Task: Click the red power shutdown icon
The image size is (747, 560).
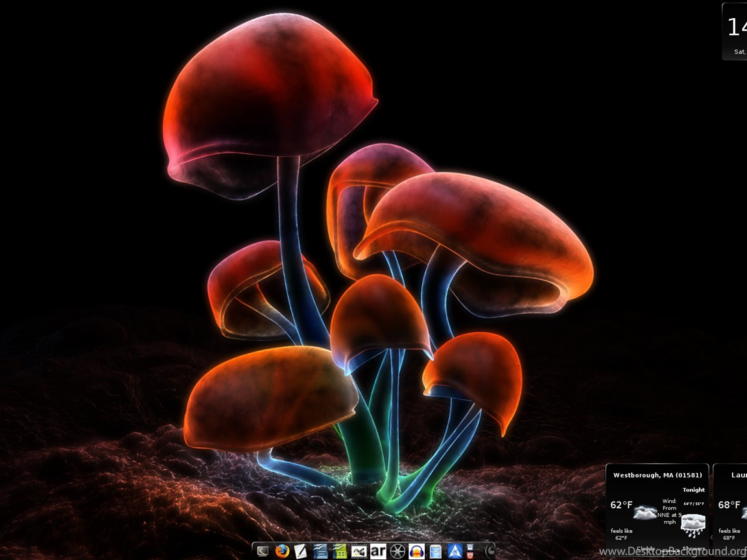Action: click(471, 555)
